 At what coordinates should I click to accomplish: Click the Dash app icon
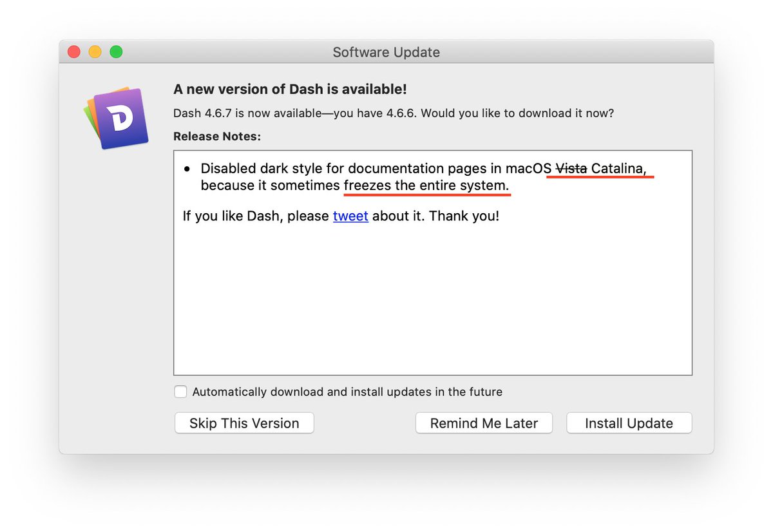(x=117, y=119)
